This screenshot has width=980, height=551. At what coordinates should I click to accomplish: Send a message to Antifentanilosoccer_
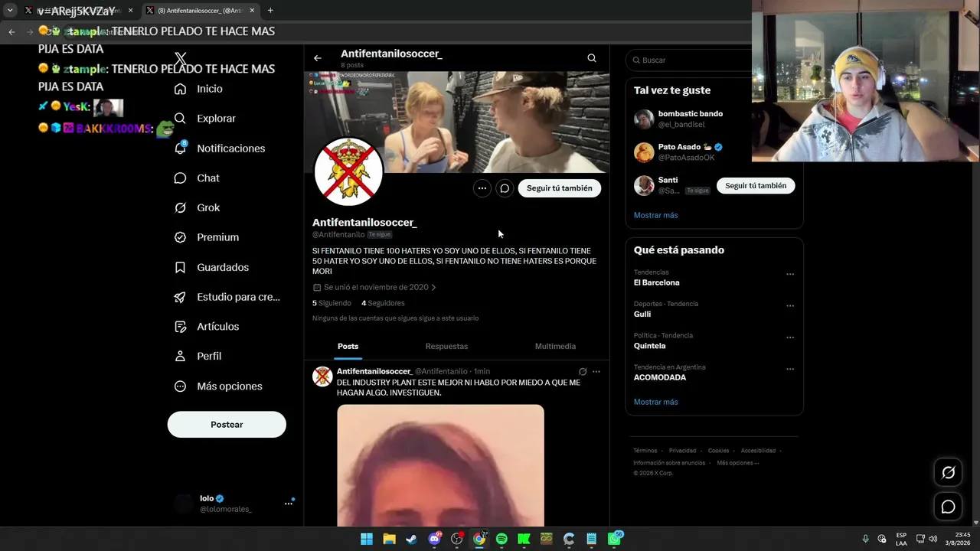tap(505, 188)
